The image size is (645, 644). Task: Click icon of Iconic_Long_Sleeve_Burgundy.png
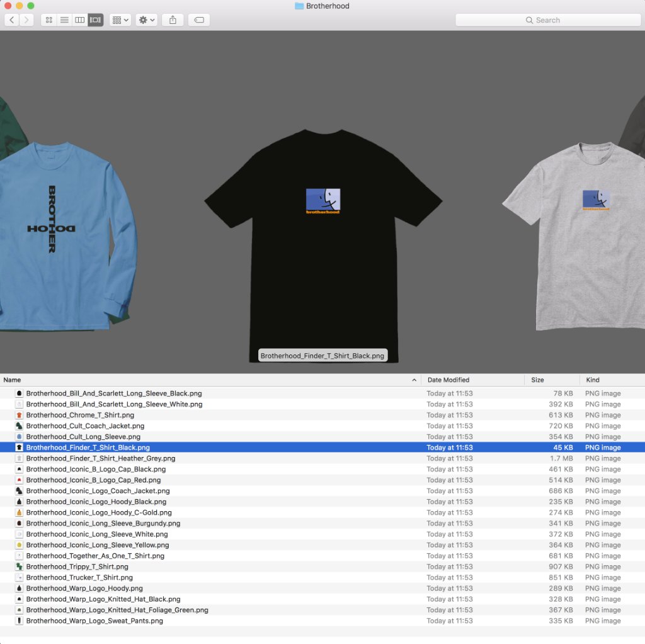19,523
